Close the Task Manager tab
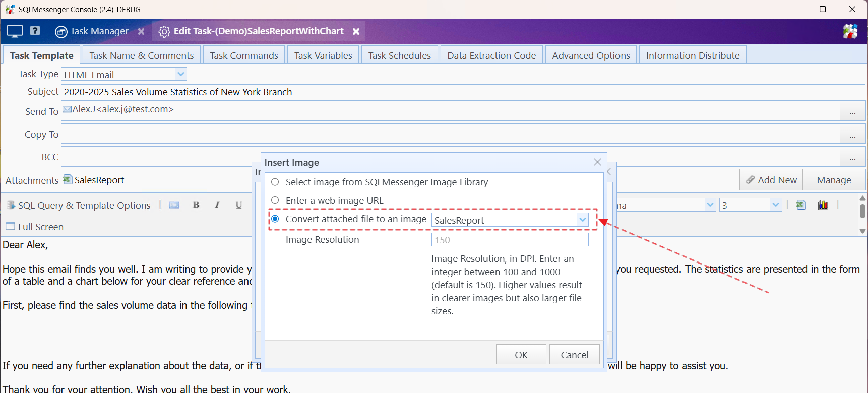868x393 pixels. (x=141, y=31)
